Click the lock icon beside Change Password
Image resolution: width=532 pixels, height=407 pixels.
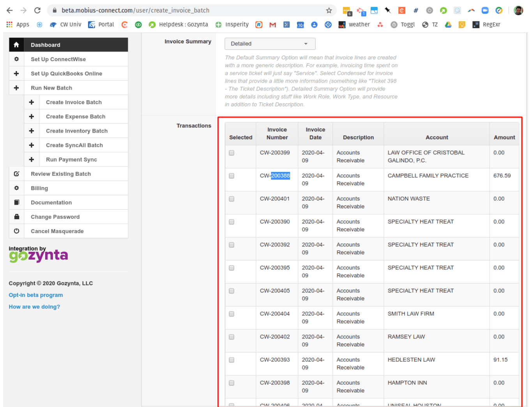coord(16,217)
